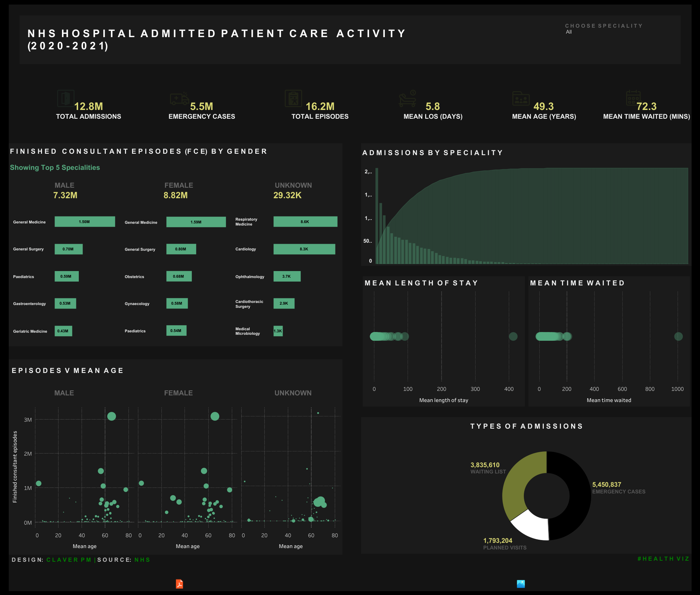
Task: Click the largest bubble in the female scatter plot
Action: click(x=215, y=416)
